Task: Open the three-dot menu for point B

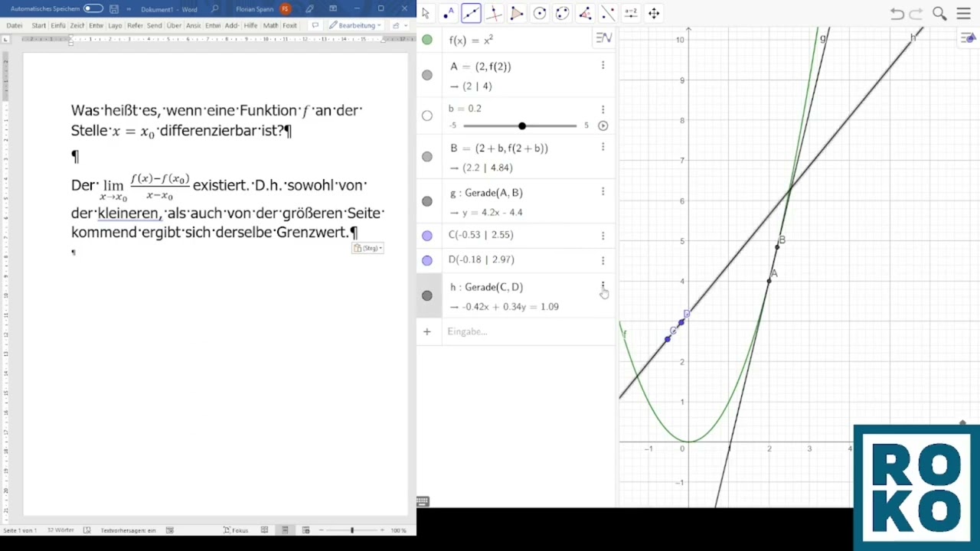Action: click(603, 147)
